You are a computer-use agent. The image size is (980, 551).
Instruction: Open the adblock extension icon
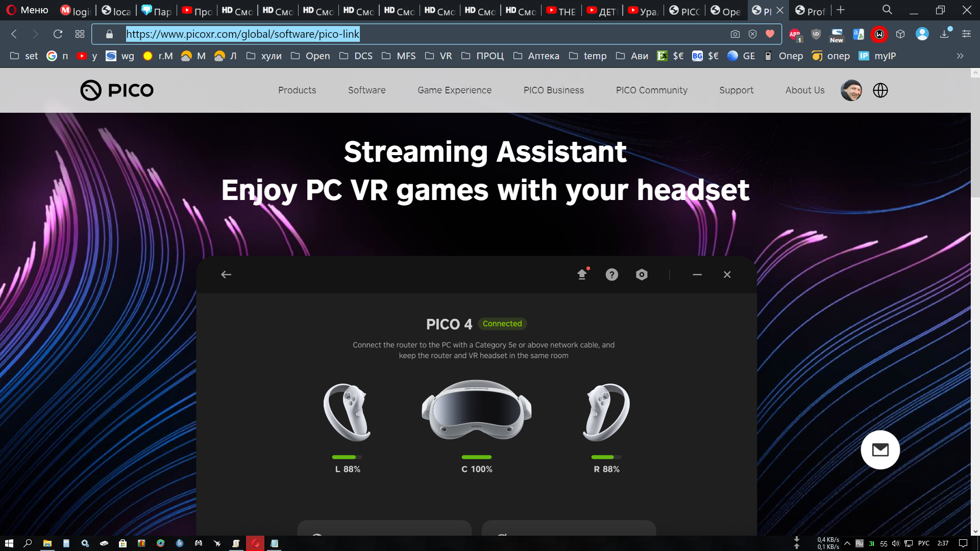pyautogui.click(x=795, y=35)
